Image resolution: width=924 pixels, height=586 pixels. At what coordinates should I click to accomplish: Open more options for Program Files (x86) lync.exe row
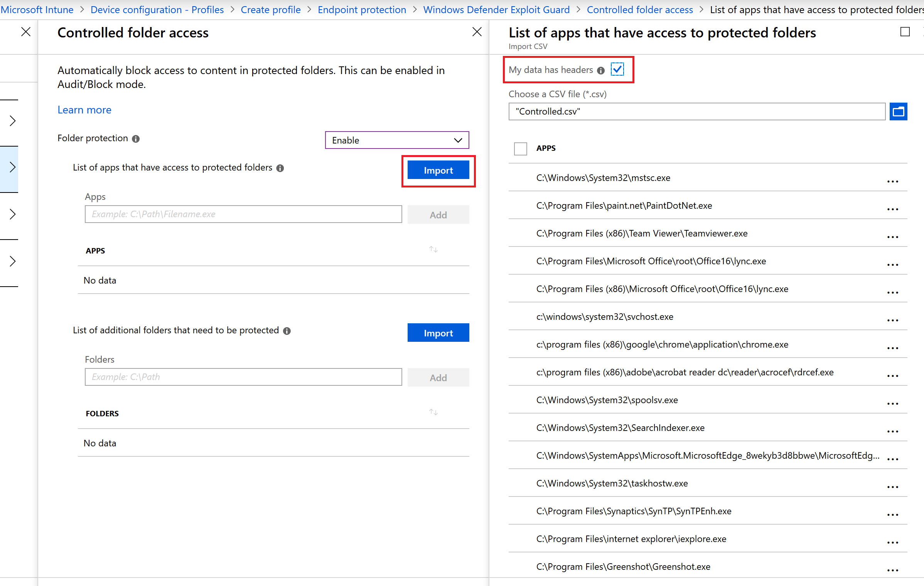coord(893,292)
